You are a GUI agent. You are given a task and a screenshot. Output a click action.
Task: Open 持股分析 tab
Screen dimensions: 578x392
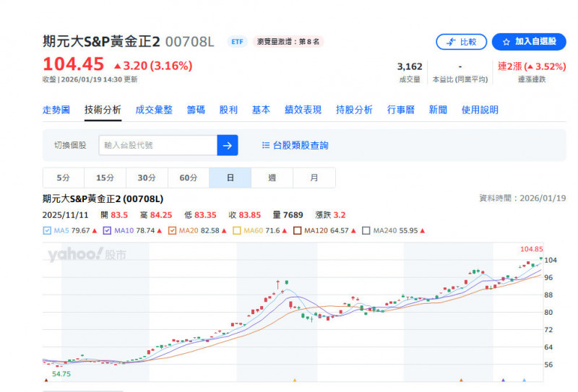coord(354,110)
